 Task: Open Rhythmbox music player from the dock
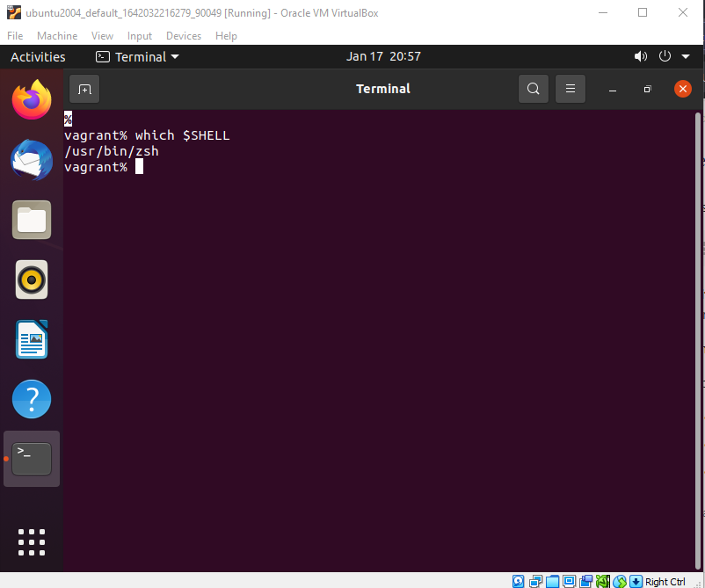[32, 279]
